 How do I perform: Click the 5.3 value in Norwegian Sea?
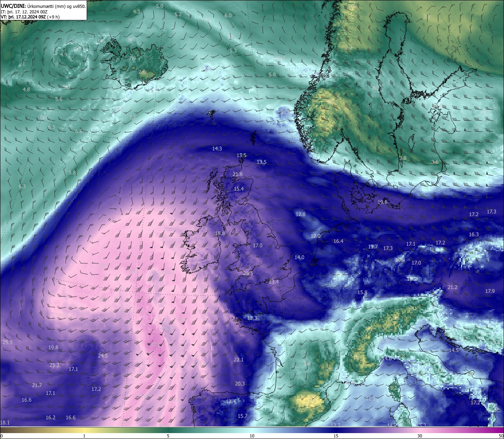tap(233, 50)
